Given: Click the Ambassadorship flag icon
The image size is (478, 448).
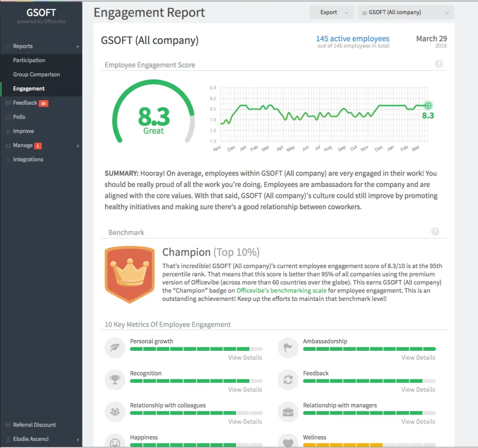Looking at the screenshot, I should click(x=288, y=347).
